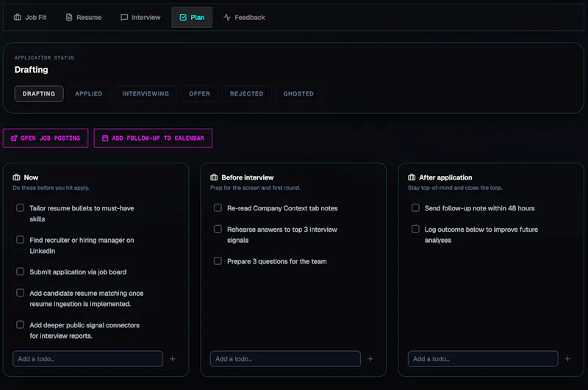The image size is (588, 390).
Task: Click plus icon in Now column
Action: (x=173, y=359)
